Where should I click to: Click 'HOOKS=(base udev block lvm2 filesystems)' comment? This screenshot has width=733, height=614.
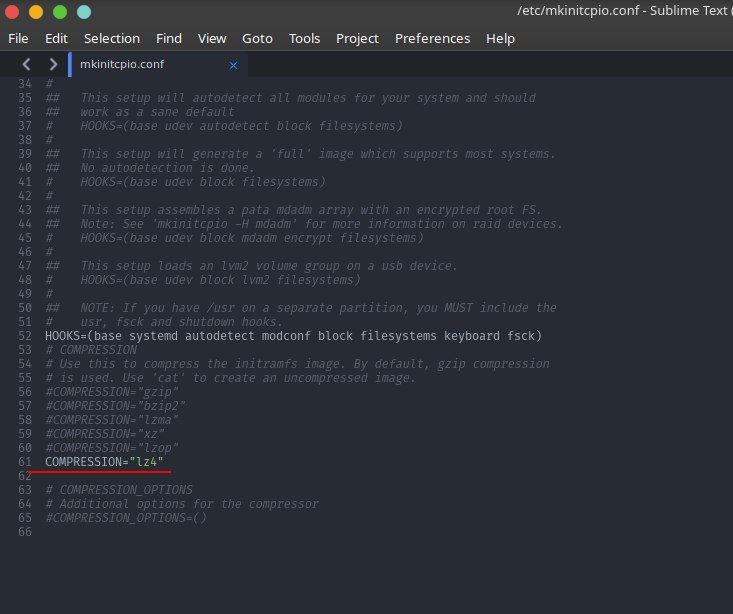[203, 280]
